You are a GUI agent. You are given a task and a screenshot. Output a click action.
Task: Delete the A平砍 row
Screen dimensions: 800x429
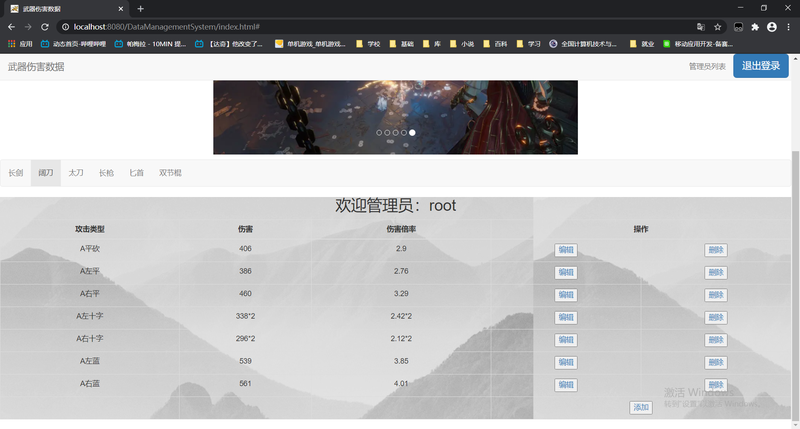point(716,250)
